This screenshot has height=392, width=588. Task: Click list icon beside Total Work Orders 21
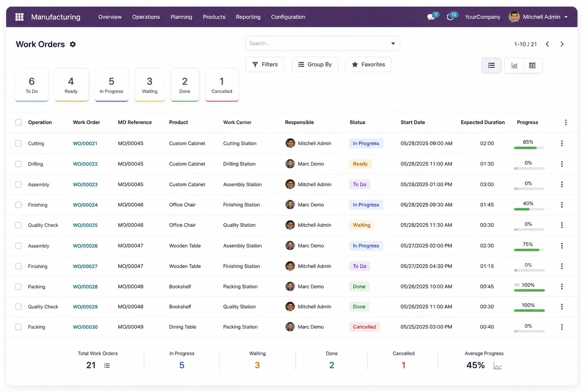coord(107,366)
